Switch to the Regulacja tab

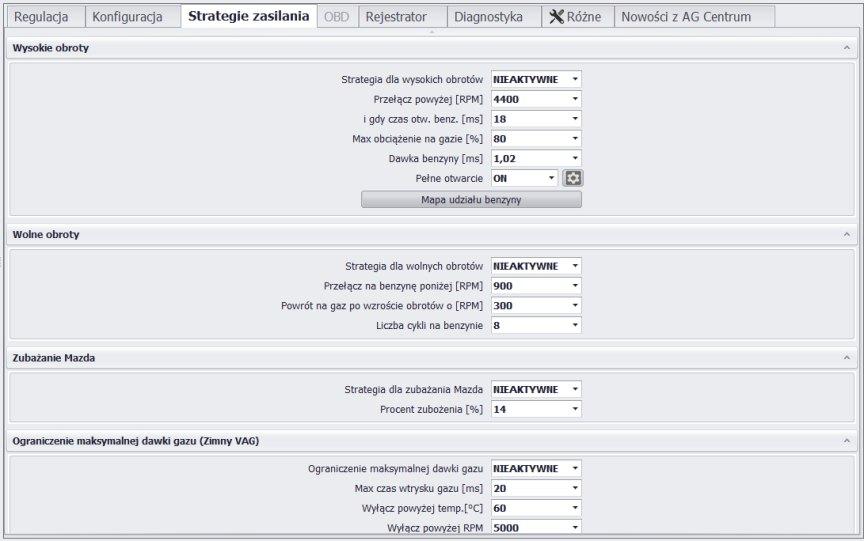[41, 17]
